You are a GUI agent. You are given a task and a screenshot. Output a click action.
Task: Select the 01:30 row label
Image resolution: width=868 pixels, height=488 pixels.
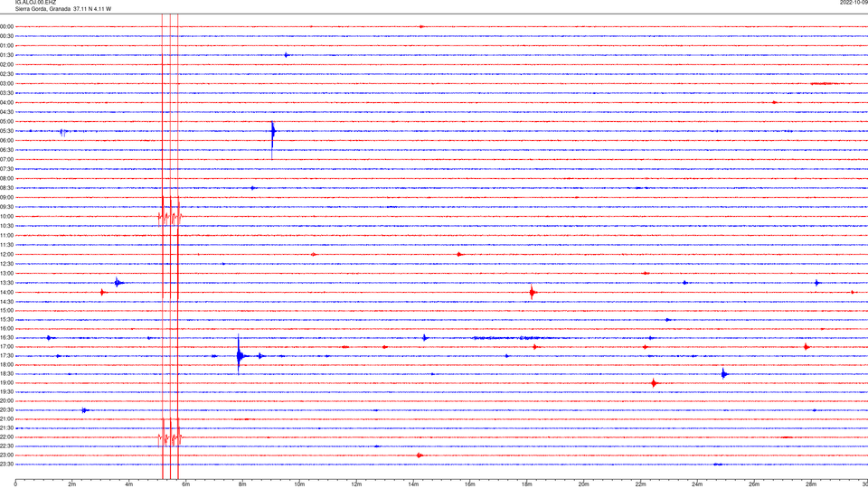(x=7, y=55)
